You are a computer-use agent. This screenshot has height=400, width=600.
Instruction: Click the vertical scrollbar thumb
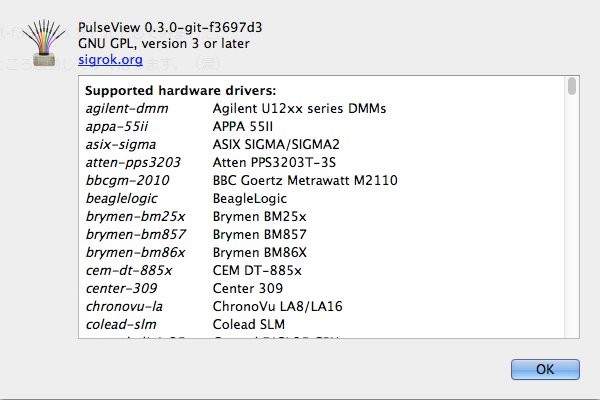(572, 87)
